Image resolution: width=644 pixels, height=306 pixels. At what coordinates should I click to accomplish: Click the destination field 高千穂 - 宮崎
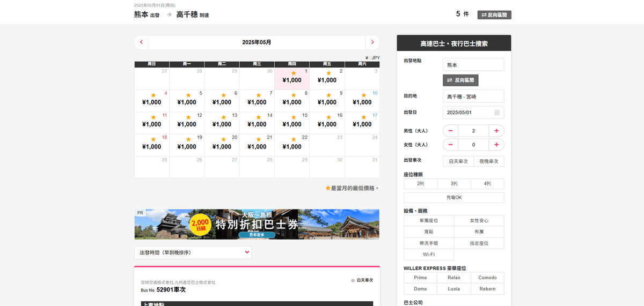pos(473,96)
